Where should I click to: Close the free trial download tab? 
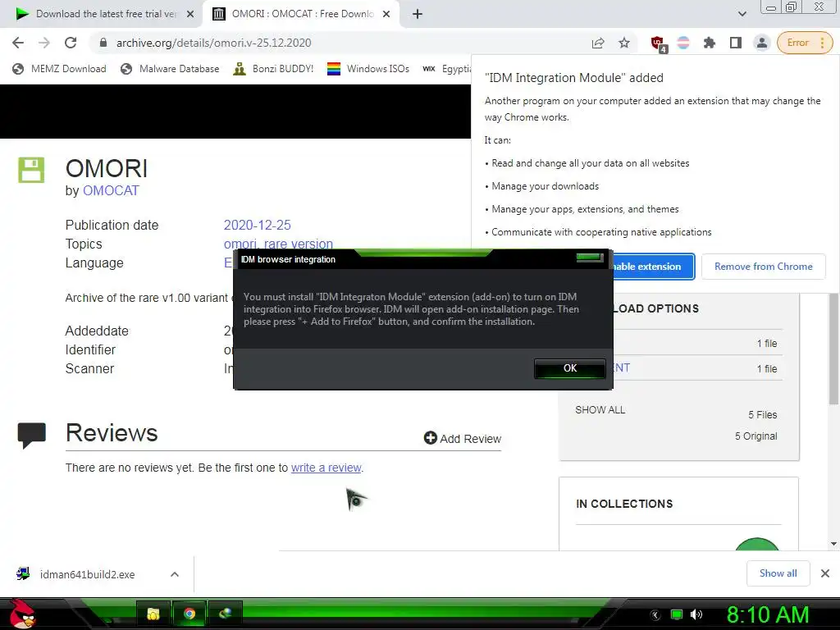coord(190,14)
